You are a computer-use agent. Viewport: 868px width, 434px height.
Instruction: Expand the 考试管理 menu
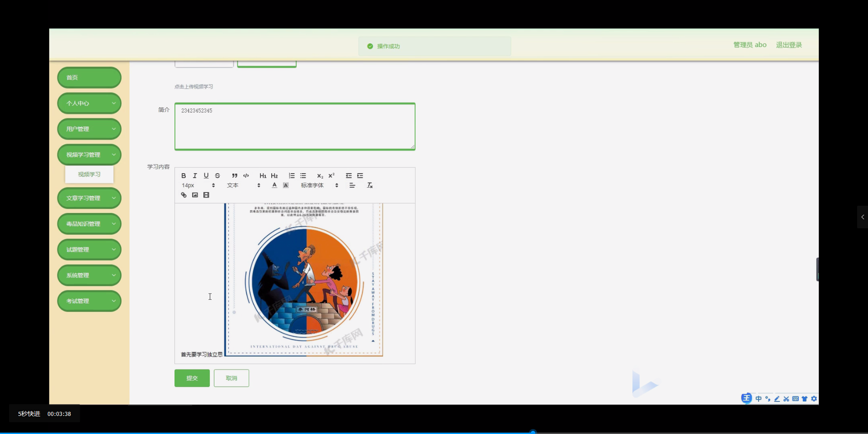(x=89, y=301)
